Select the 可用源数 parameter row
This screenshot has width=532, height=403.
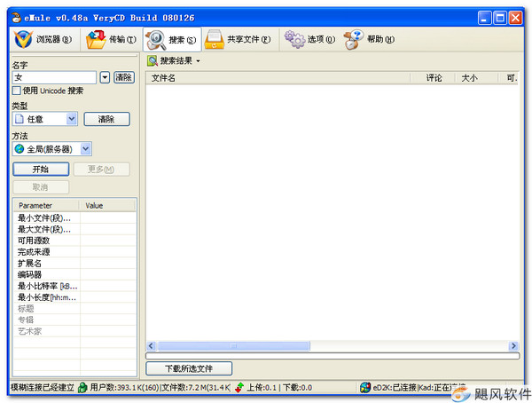pyautogui.click(x=74, y=241)
